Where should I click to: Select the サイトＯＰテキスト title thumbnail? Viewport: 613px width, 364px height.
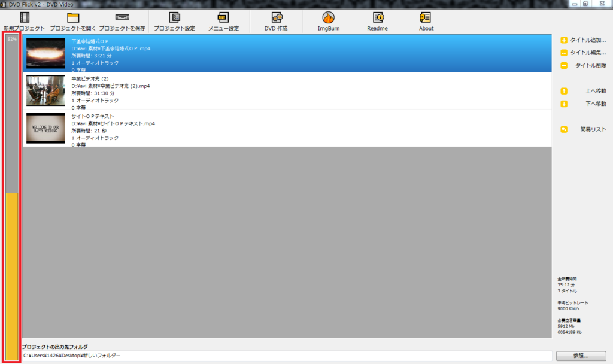click(x=45, y=128)
